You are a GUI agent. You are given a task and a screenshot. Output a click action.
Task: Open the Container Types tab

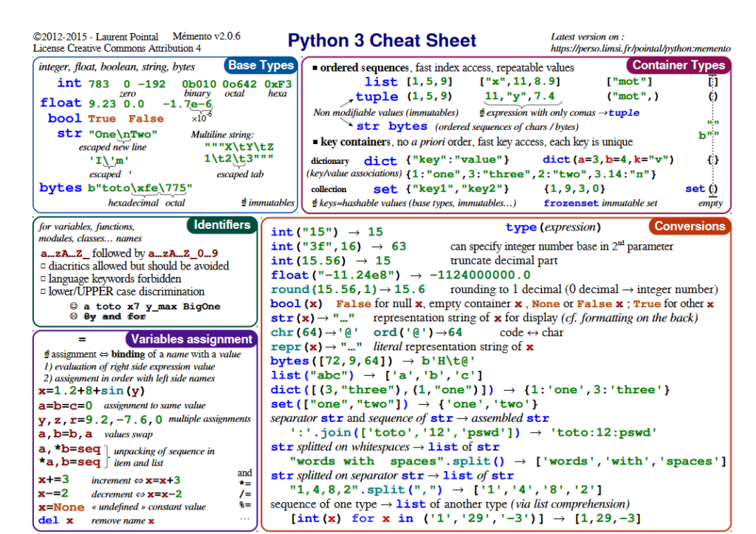click(x=678, y=65)
